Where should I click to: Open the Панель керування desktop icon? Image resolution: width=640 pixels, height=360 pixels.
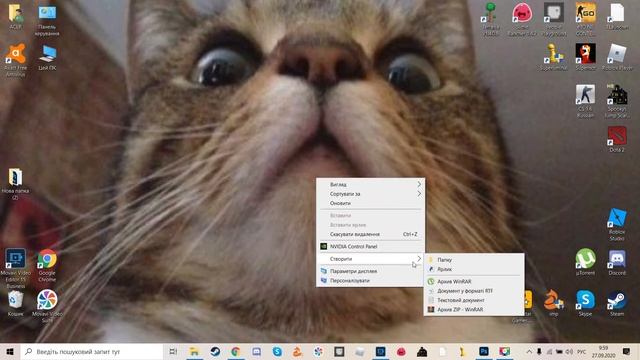pos(47,19)
